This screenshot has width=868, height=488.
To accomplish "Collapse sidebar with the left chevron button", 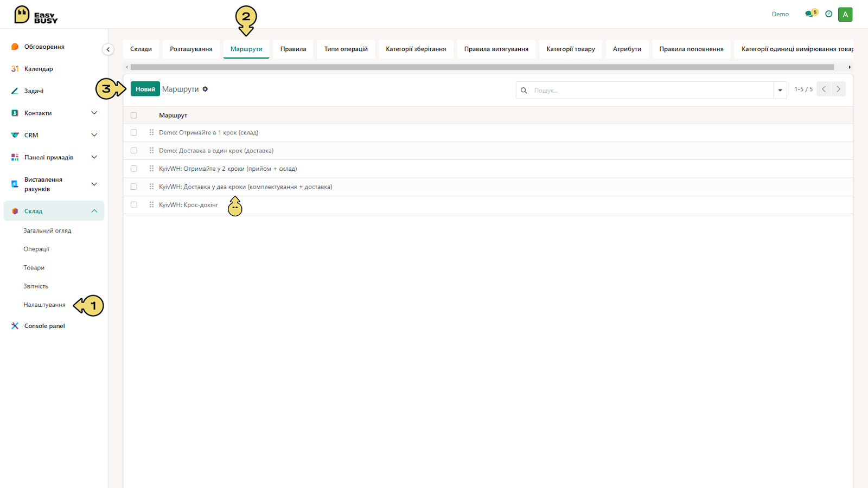I will (x=108, y=49).
